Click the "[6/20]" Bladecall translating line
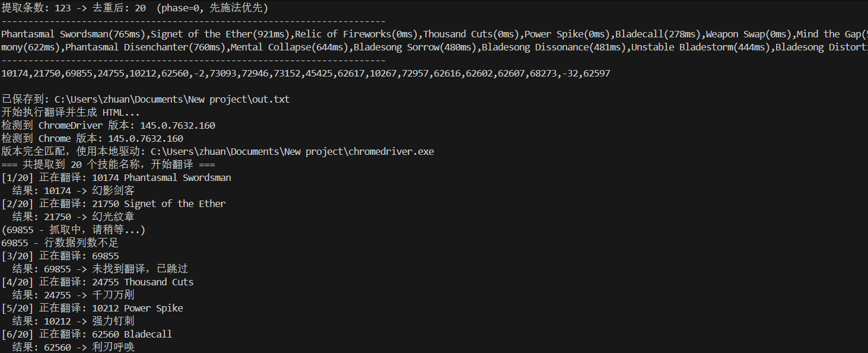 point(87,335)
